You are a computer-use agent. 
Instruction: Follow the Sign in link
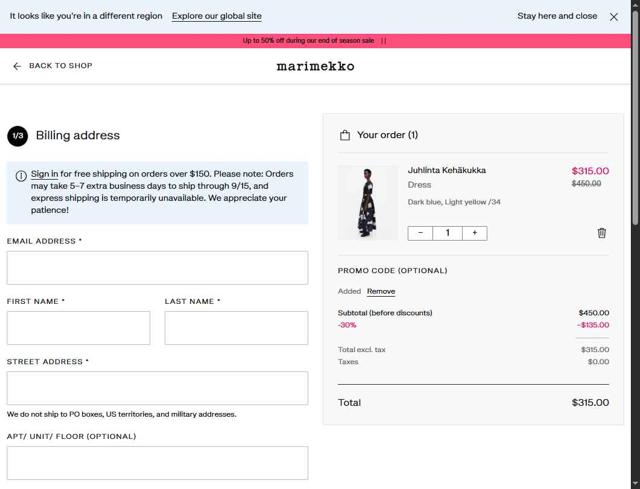44,174
